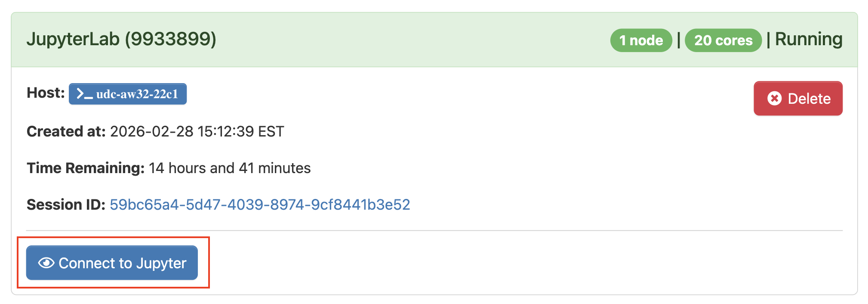
Task: Click the Delete button for this session
Action: 797,99
